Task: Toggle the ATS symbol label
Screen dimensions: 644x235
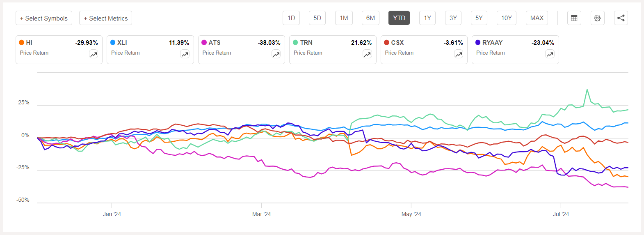Action: point(214,43)
